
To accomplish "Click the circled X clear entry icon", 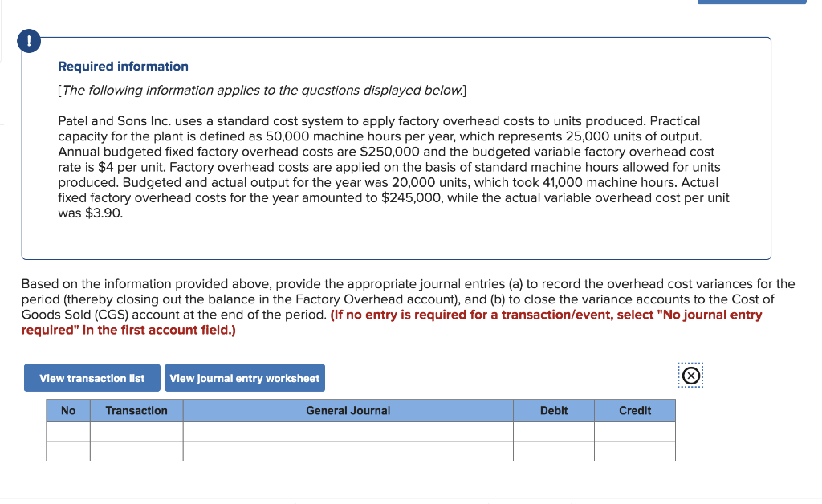I will [690, 375].
